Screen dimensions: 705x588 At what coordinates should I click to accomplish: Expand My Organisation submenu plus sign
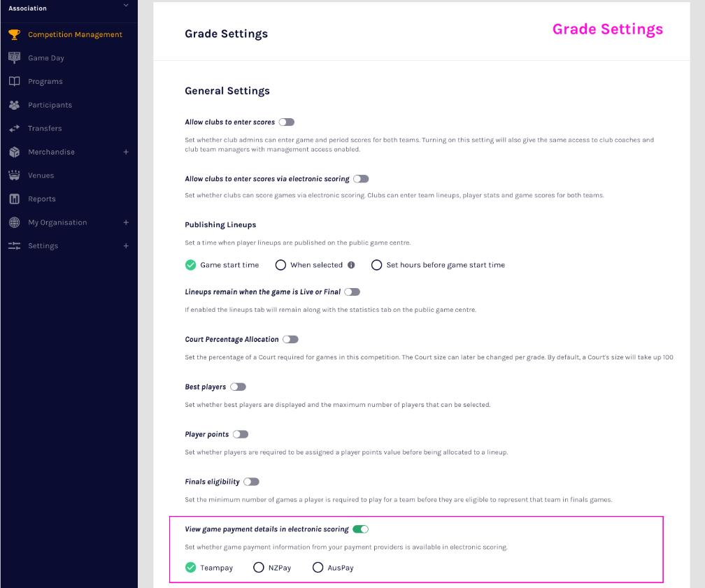(x=126, y=222)
